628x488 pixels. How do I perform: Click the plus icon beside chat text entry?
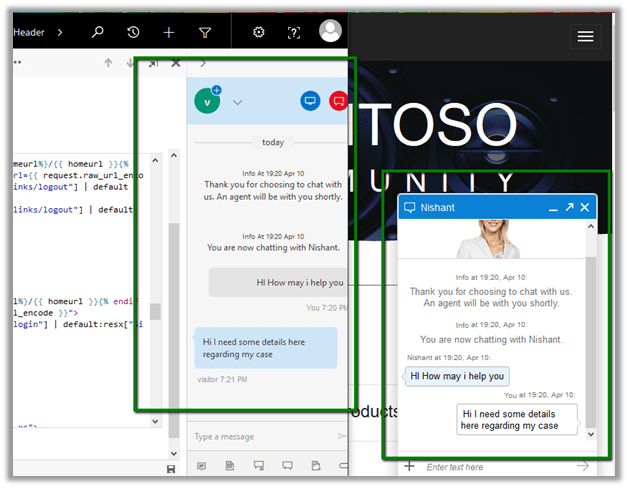409,467
